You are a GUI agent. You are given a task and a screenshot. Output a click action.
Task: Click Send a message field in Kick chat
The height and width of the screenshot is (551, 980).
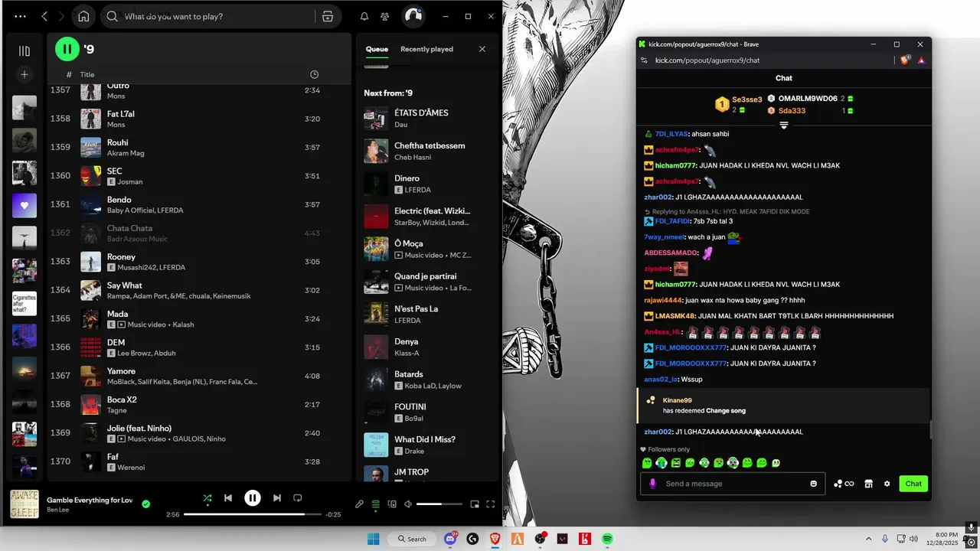click(733, 484)
